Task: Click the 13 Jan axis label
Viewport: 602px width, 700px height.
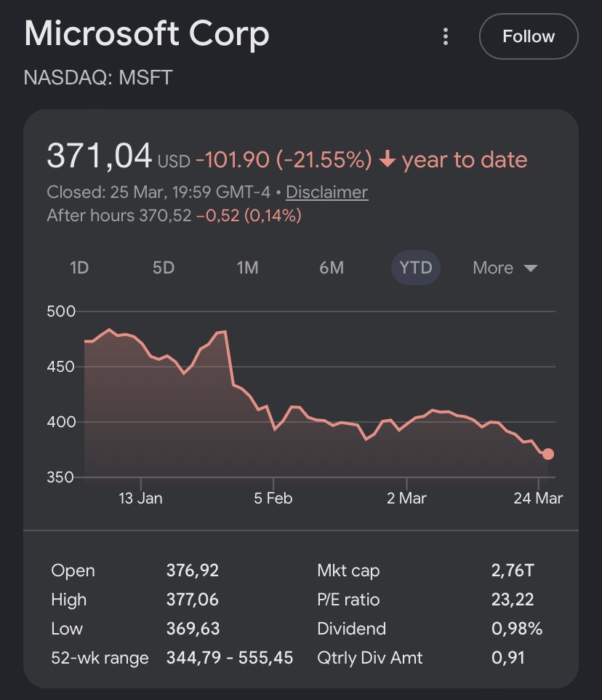Action: (x=140, y=498)
